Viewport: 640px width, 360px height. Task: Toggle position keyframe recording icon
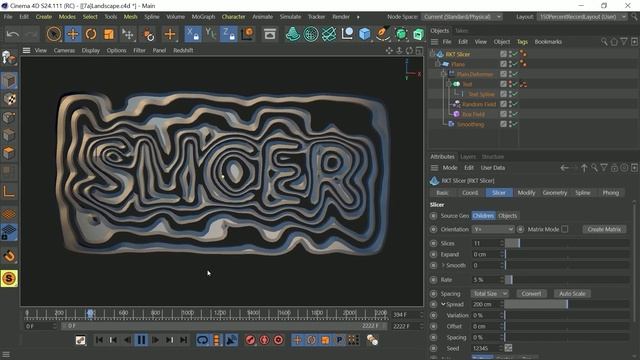[x=298, y=340]
